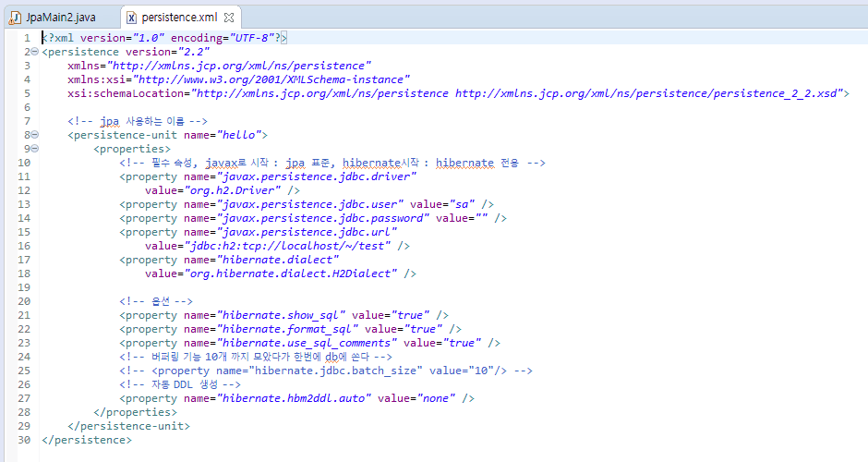This screenshot has width=868, height=462.
Task: Click the "org.h2.Driver" value
Action: [233, 190]
